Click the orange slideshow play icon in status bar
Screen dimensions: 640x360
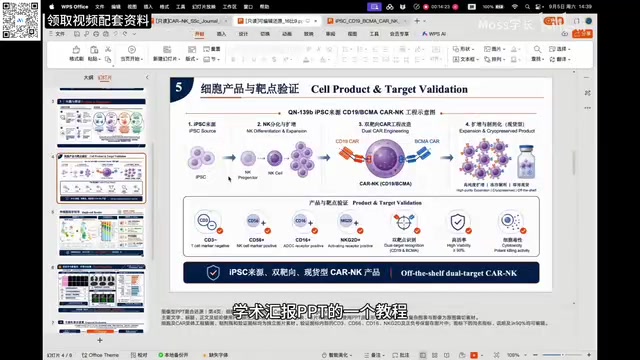pyautogui.click(x=474, y=355)
